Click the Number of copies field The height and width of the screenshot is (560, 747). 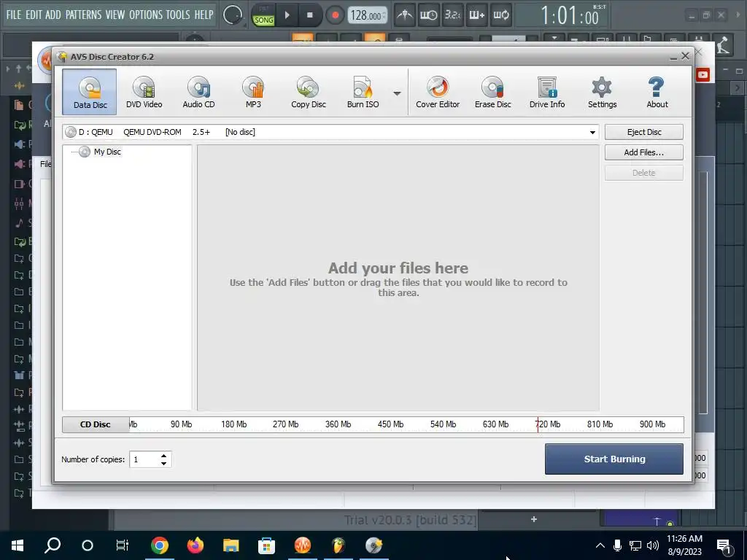click(144, 459)
